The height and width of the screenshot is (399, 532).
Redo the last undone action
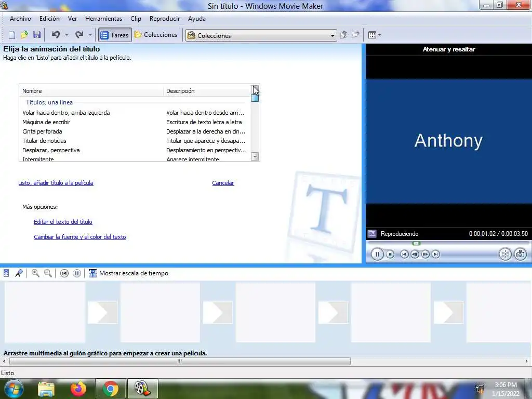pos(79,35)
